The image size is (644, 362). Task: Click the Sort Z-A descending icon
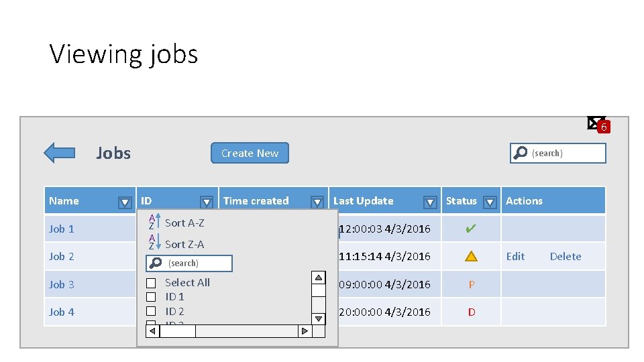tap(154, 244)
